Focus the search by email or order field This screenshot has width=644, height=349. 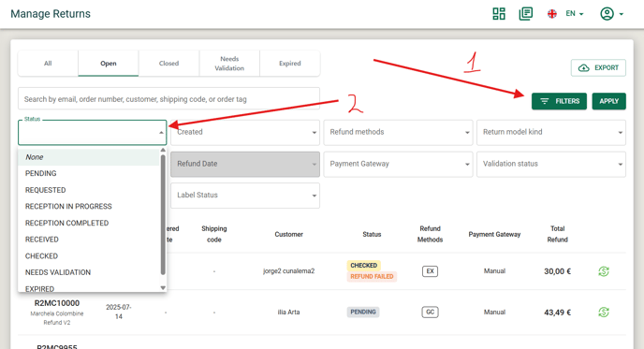168,99
